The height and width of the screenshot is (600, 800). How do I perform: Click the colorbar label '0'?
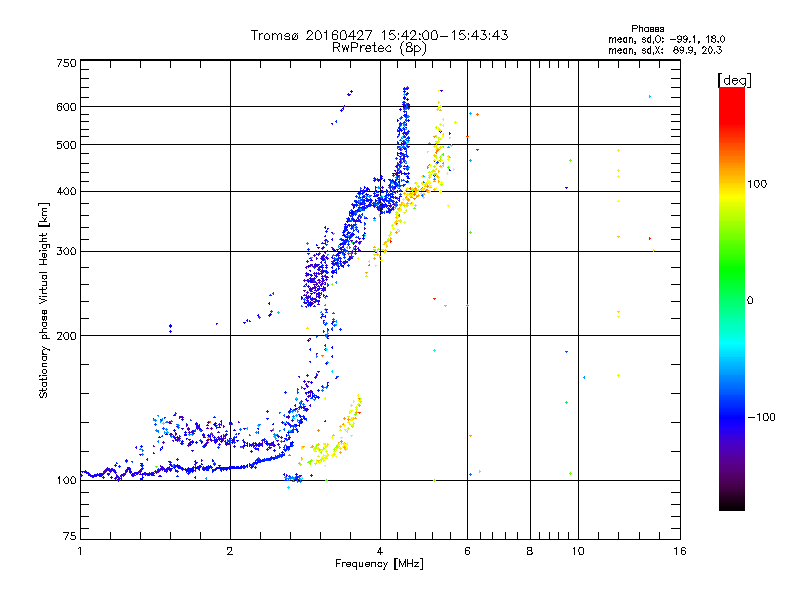pyautogui.click(x=750, y=301)
